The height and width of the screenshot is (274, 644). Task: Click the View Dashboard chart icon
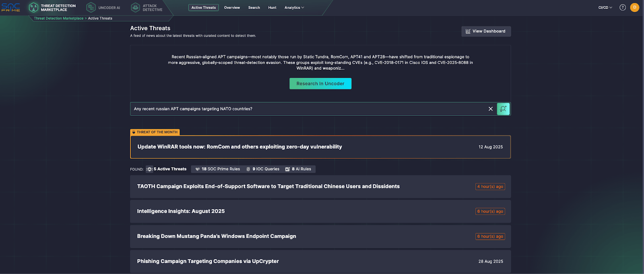click(468, 31)
